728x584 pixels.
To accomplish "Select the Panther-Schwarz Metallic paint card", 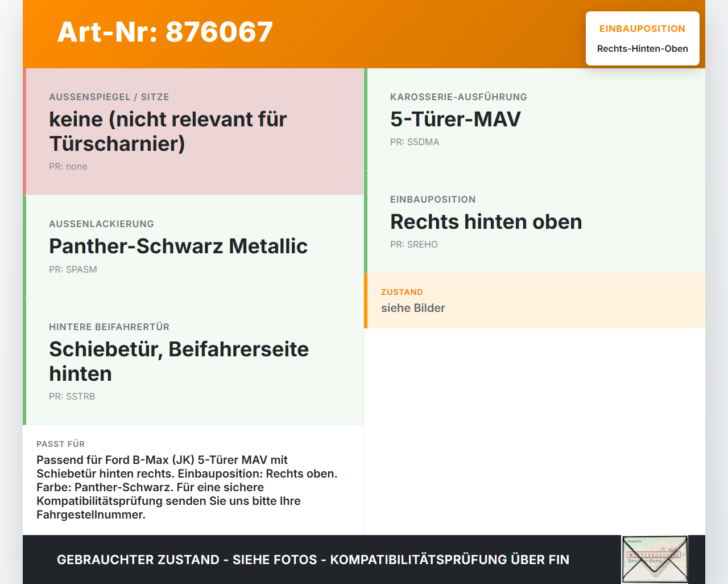I will pos(193,246).
